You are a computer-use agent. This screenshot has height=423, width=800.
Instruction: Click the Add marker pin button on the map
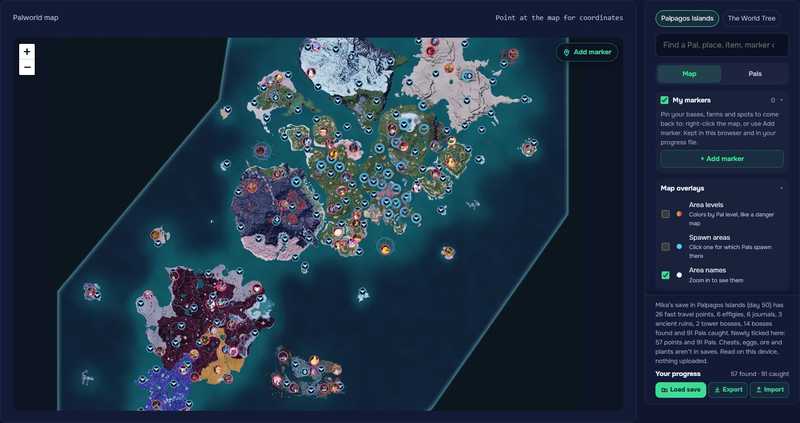587,52
